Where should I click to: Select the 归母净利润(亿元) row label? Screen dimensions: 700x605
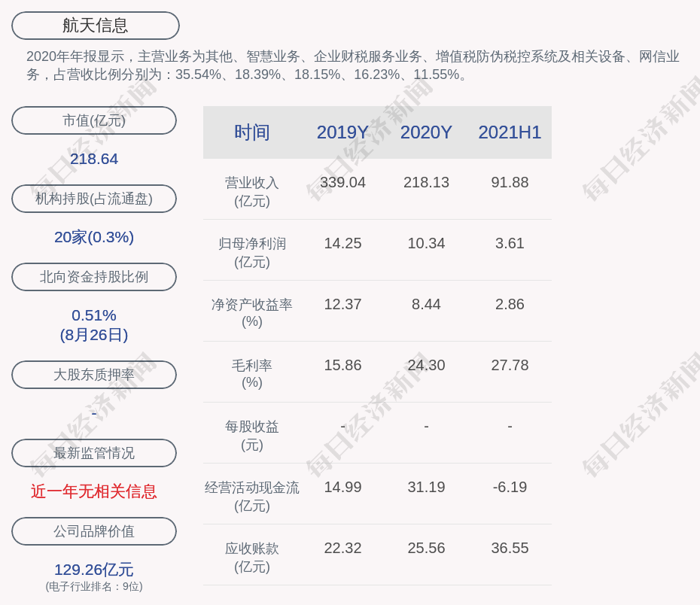click(252, 253)
